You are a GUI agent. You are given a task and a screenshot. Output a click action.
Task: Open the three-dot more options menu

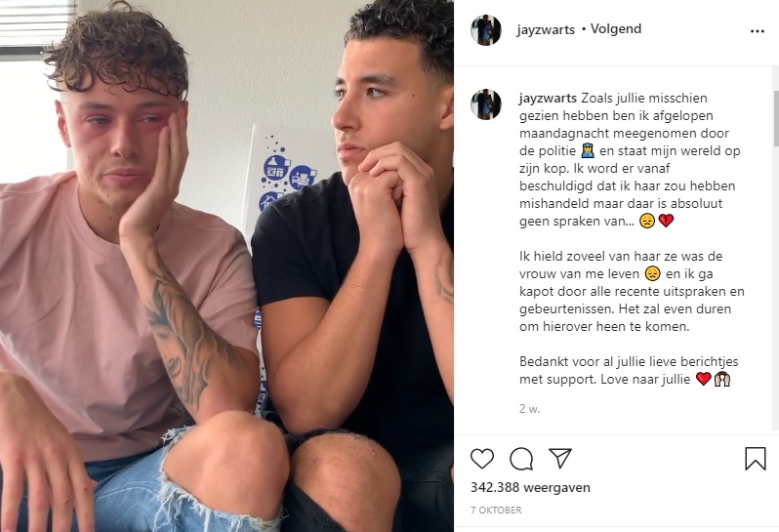[758, 31]
